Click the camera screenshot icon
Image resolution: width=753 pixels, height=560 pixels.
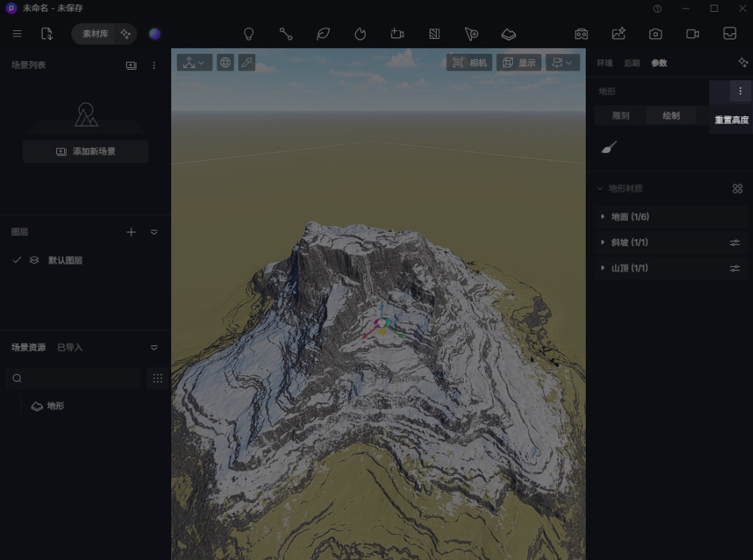[x=656, y=34]
